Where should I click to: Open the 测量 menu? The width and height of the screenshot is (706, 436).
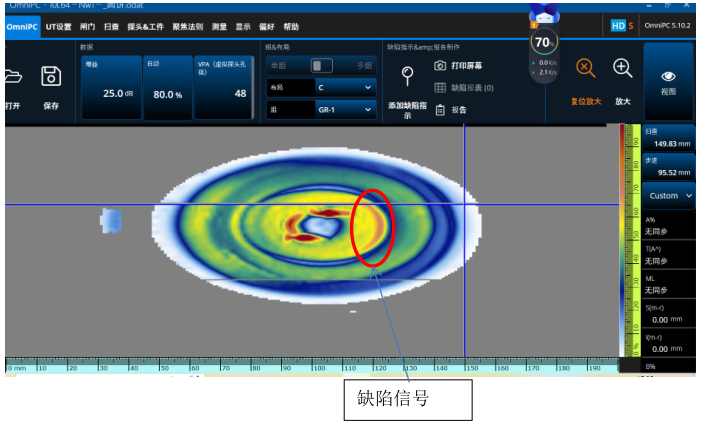(219, 27)
